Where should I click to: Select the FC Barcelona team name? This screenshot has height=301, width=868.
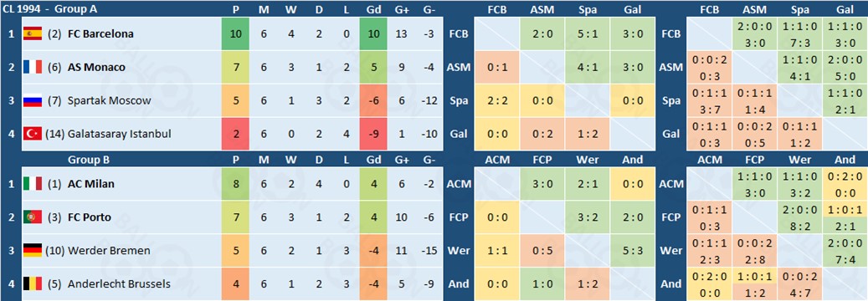coord(100,34)
